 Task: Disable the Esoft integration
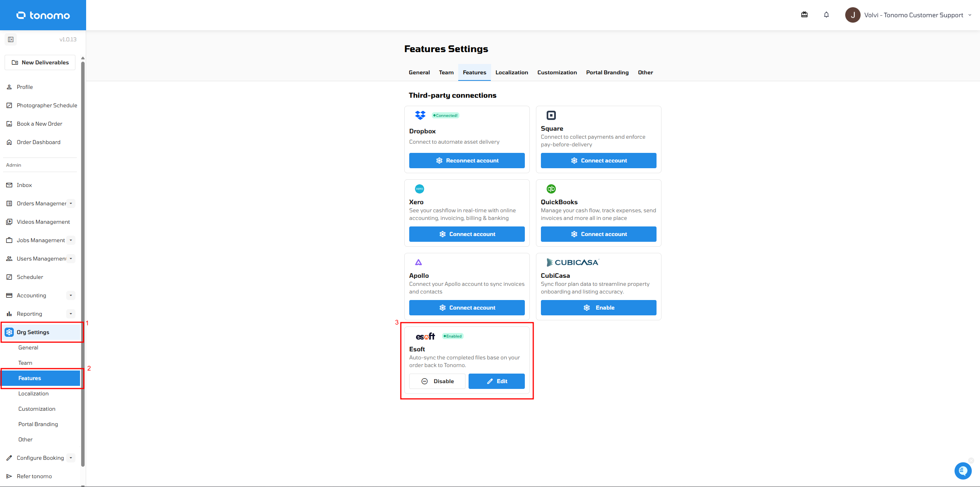pyautogui.click(x=437, y=381)
